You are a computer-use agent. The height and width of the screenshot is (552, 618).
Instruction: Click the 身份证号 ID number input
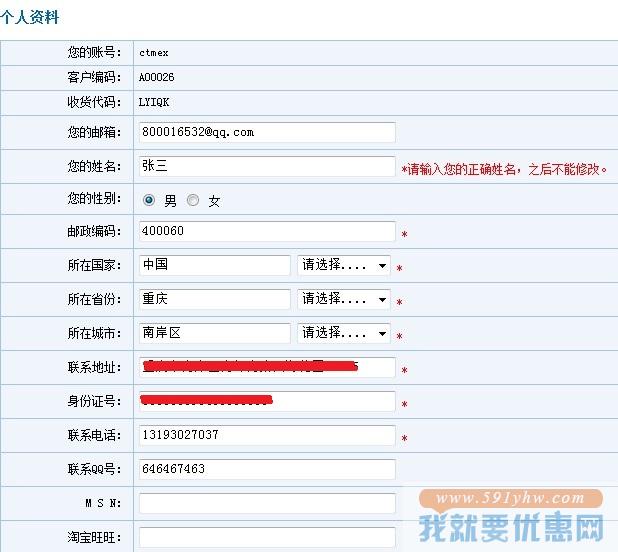click(267, 401)
